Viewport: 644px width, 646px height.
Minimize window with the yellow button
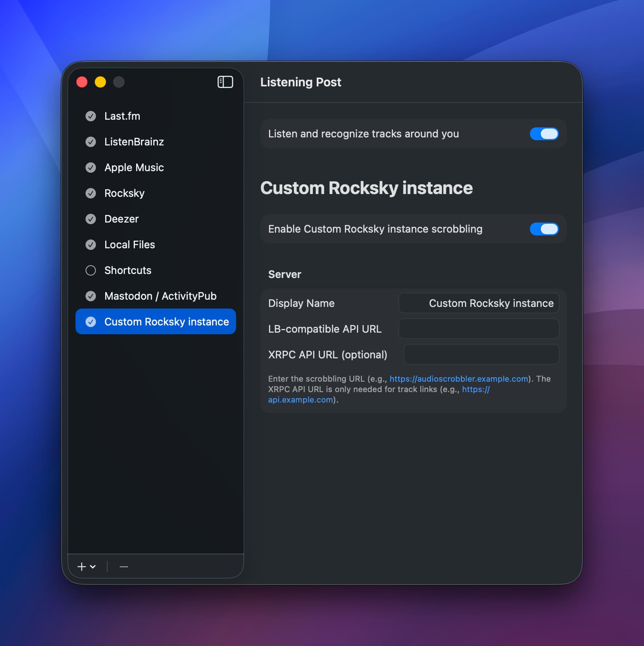point(100,82)
